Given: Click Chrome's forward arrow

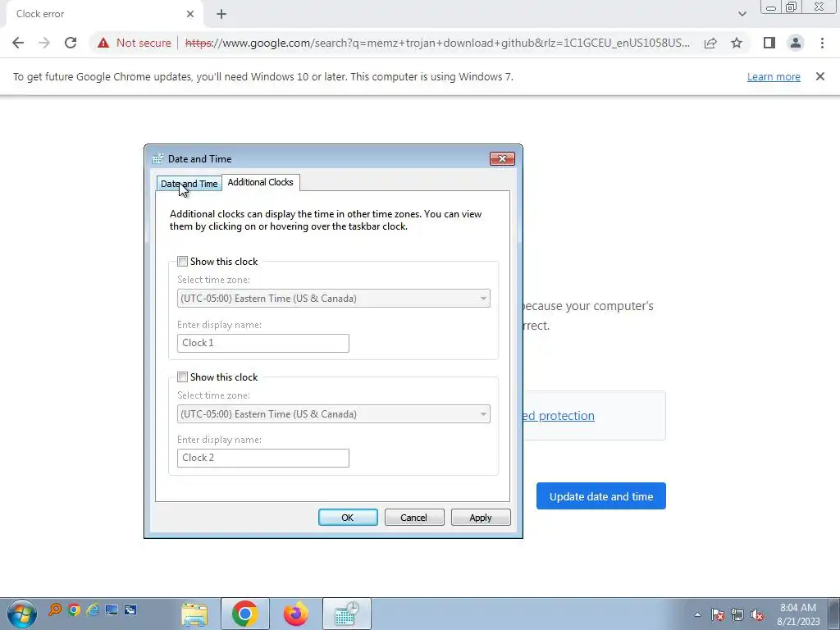Looking at the screenshot, I should pos(44,43).
